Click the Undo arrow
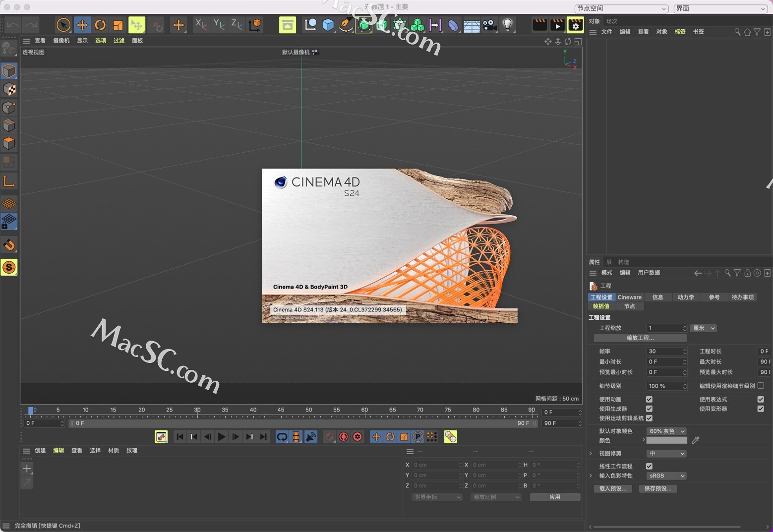The height and width of the screenshot is (532, 773). 13,25
